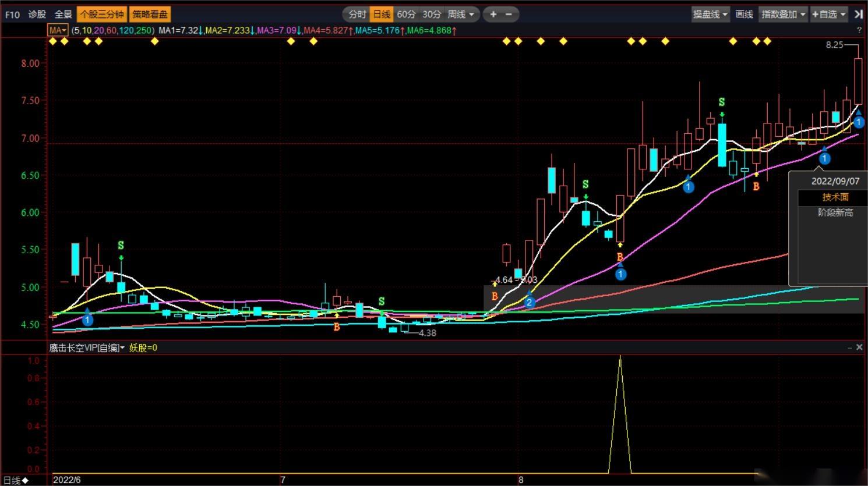The image size is (868, 486).
Task: Click the help question mark icon
Action: [859, 30]
